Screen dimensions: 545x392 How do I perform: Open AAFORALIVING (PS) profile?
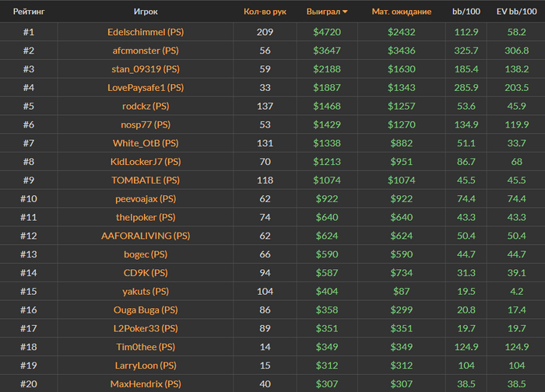click(x=145, y=236)
